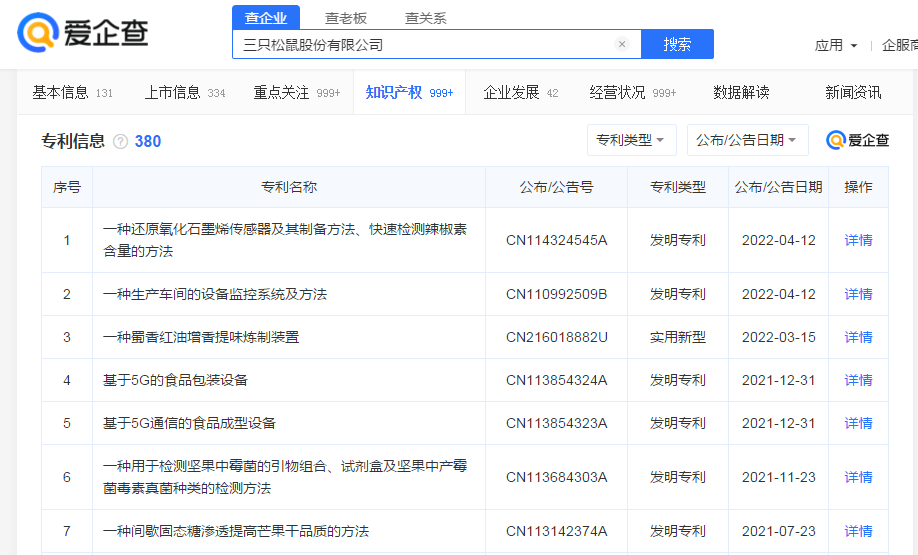Select the 知识产权 tab
Viewport: 918px width, 555px height.
click(409, 92)
